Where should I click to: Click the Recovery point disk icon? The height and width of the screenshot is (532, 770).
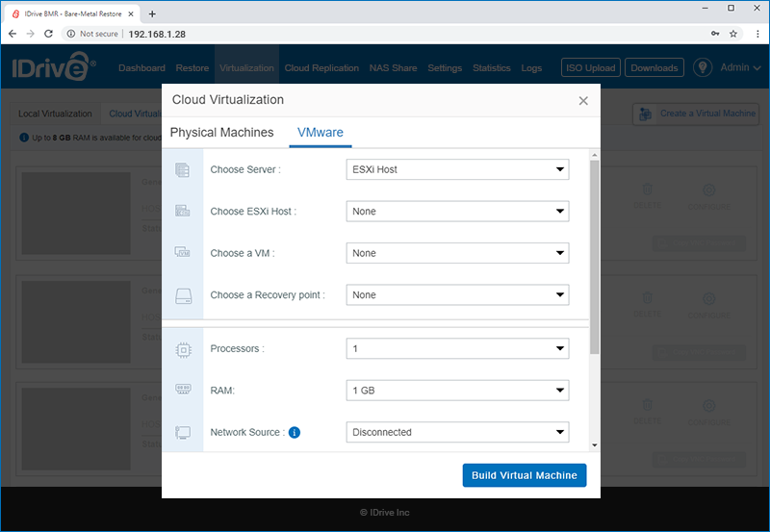183,296
